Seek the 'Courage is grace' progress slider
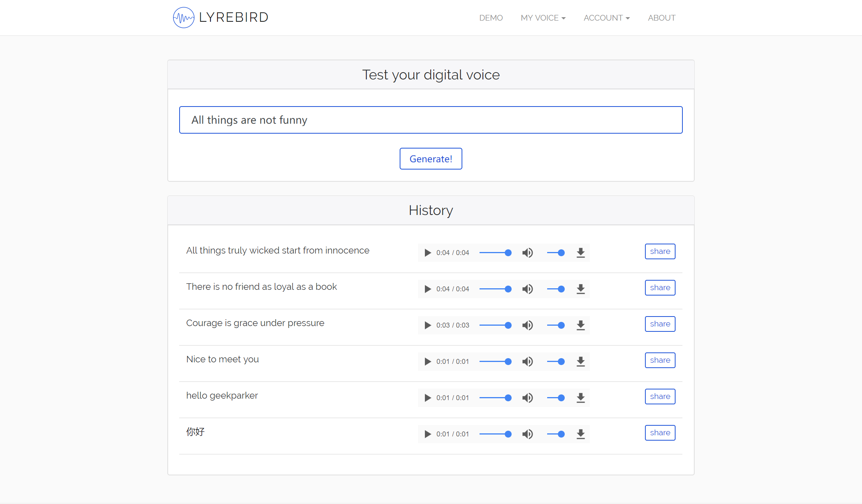 pyautogui.click(x=496, y=325)
